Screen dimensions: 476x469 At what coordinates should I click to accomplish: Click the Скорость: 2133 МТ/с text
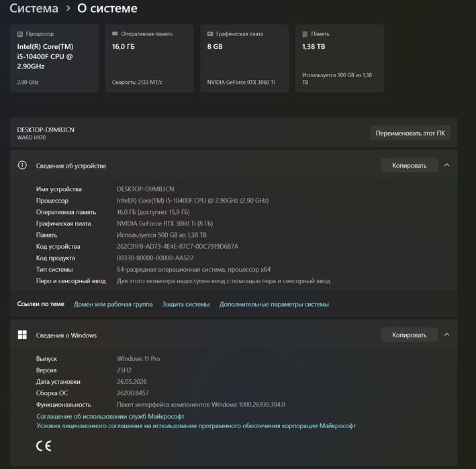137,83
